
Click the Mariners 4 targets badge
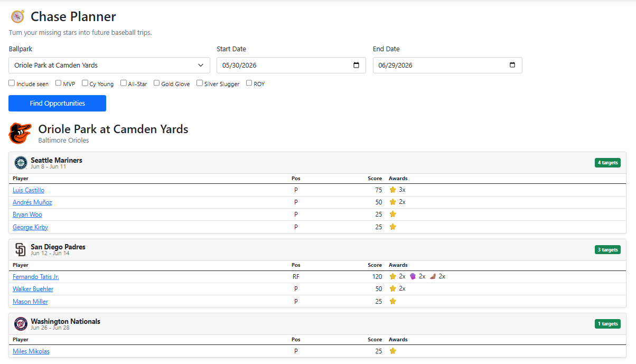(x=607, y=163)
